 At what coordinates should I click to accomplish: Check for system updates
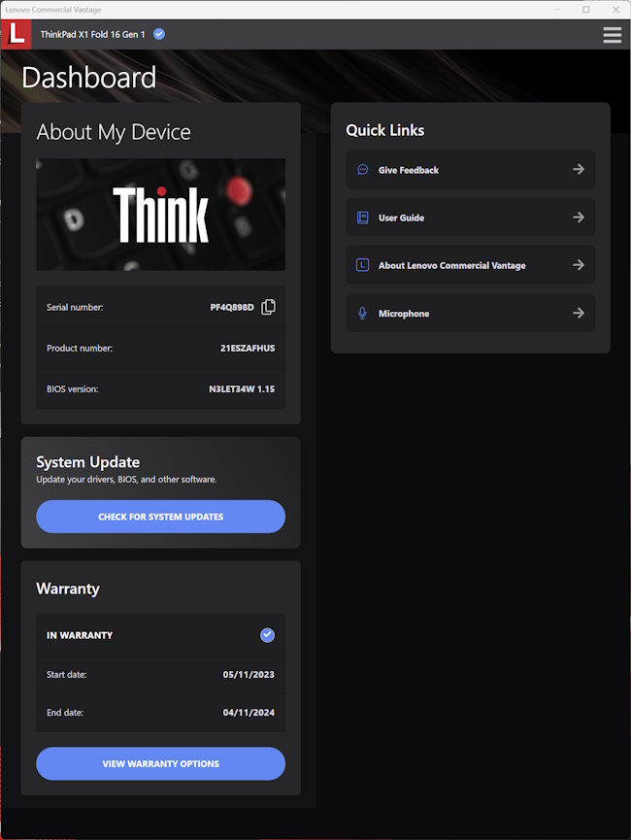161,517
